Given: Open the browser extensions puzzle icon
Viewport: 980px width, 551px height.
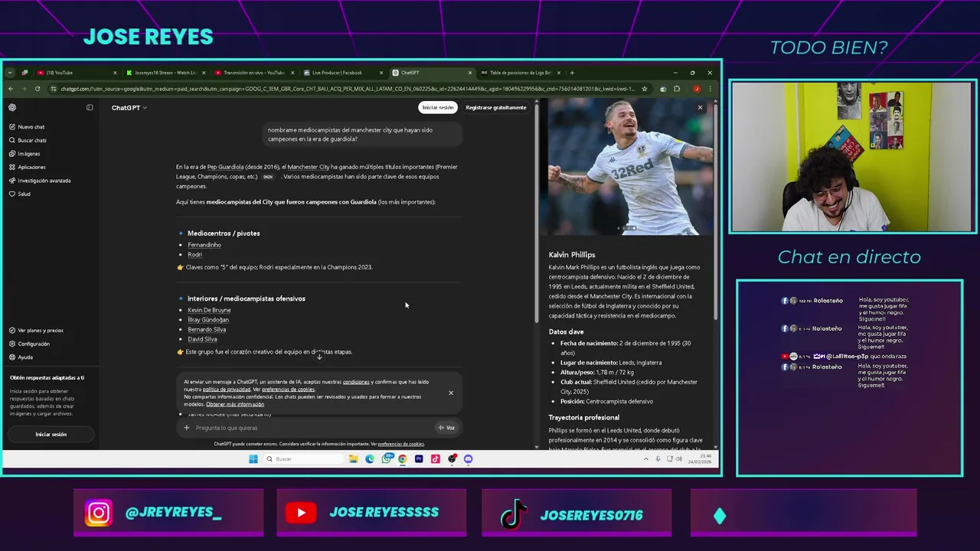Looking at the screenshot, I should point(677,89).
